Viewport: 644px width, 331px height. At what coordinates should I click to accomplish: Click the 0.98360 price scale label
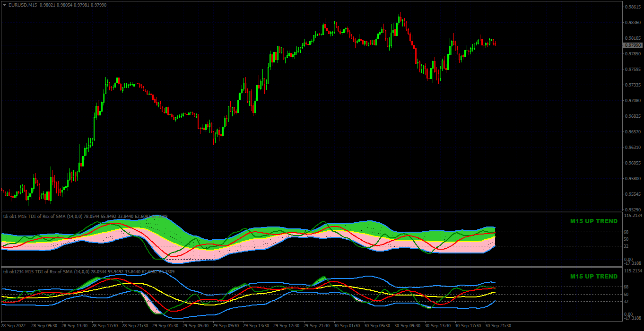[633, 22]
